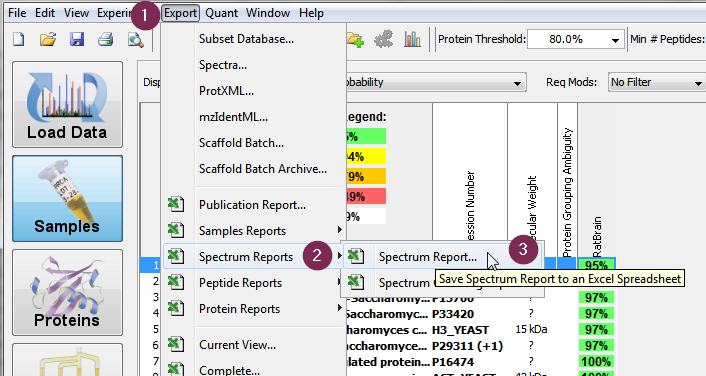The height and width of the screenshot is (376, 706).
Task: Click the Open folder toolbar icon
Action: pyautogui.click(x=48, y=40)
